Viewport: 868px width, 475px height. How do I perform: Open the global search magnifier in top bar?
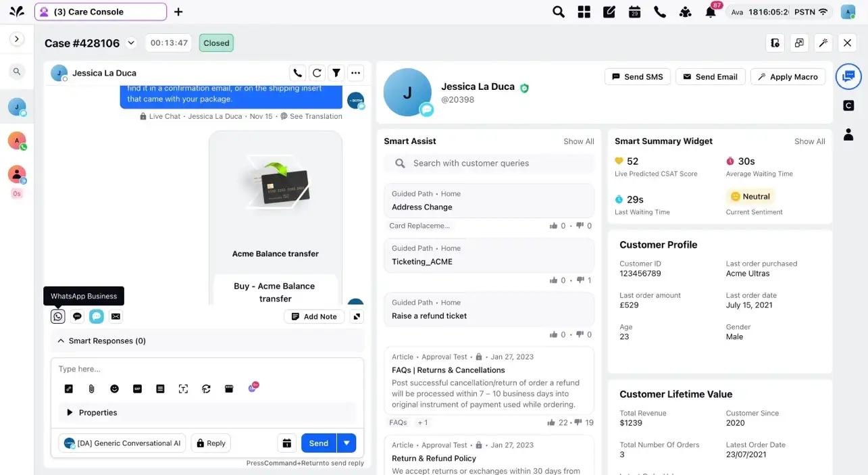pos(559,11)
